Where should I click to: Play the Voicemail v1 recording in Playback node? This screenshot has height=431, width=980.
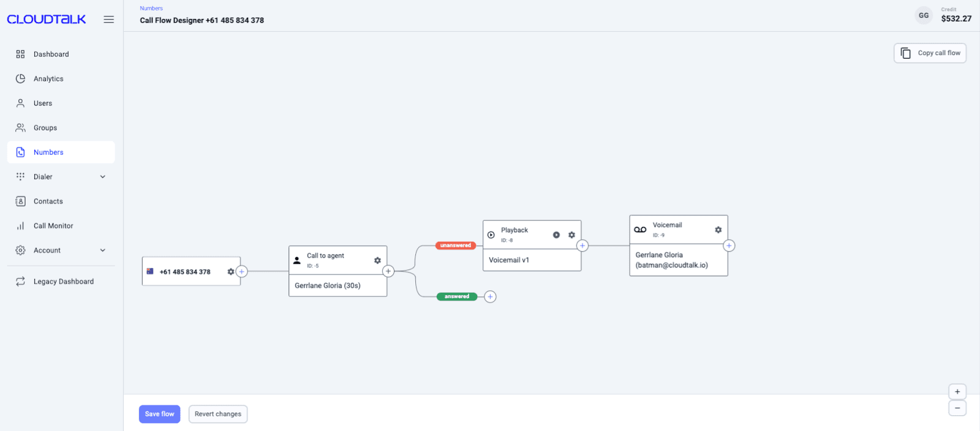pyautogui.click(x=556, y=235)
